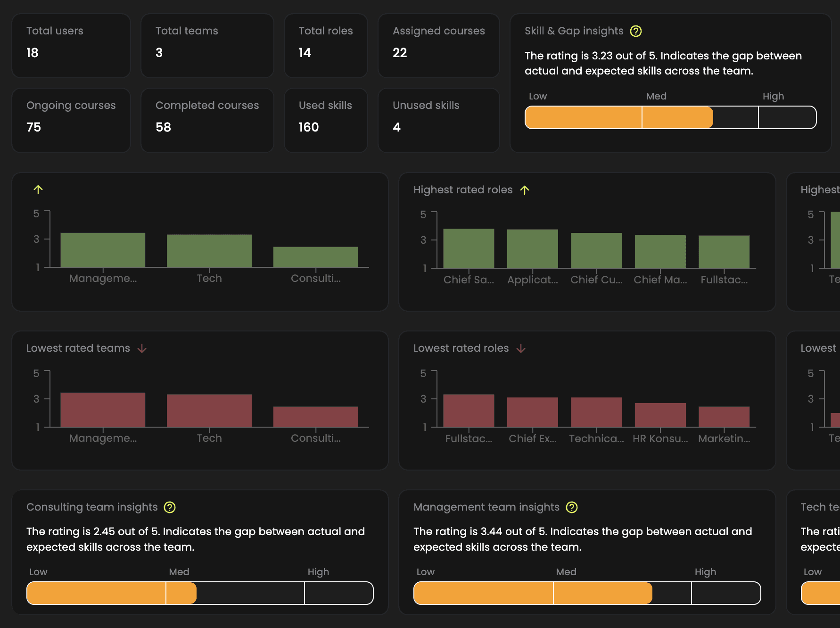The height and width of the screenshot is (628, 840).
Task: Click the 'High' label in Consulting team insights
Action: click(x=318, y=572)
